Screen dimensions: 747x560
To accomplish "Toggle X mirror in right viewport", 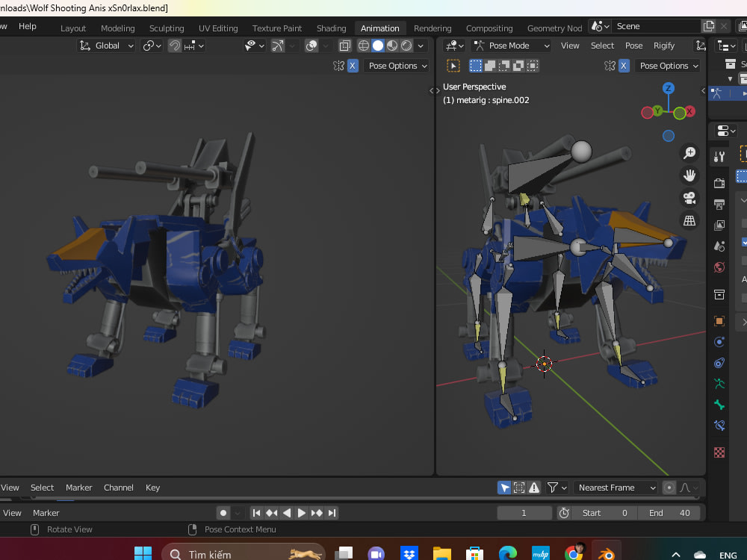I will (x=624, y=66).
